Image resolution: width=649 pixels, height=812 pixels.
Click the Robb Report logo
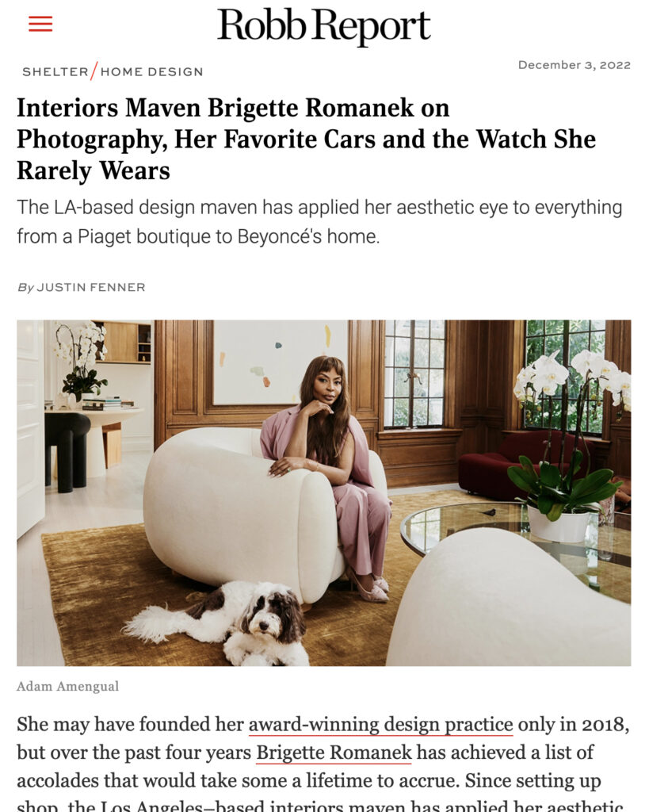click(x=324, y=26)
